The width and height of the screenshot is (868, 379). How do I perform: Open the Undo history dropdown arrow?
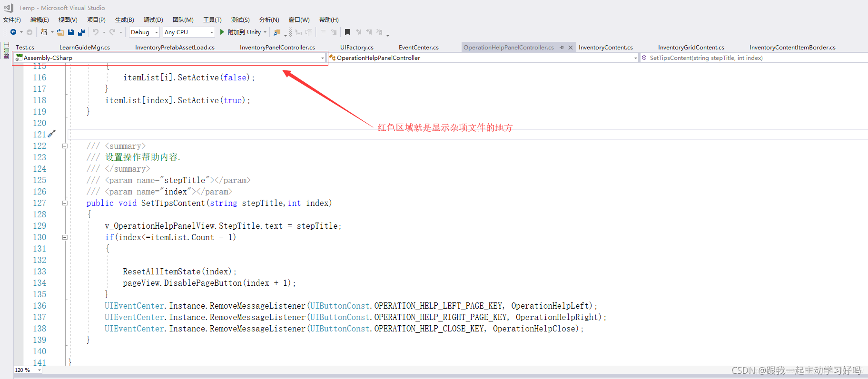coord(104,32)
